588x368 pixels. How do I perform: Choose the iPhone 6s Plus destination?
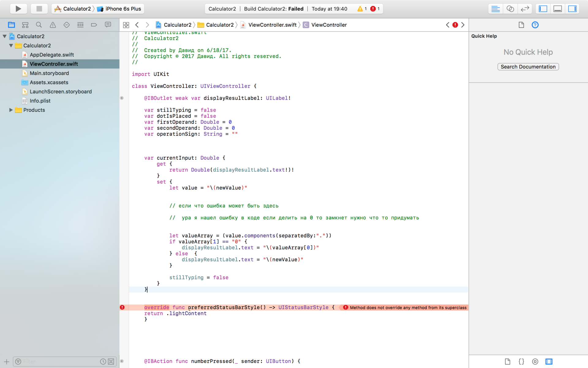click(x=119, y=9)
